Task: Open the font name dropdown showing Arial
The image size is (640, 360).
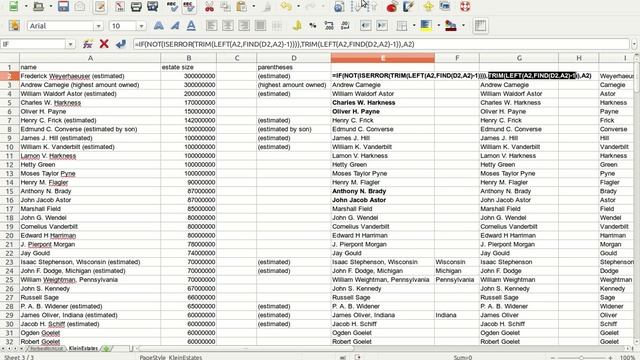Action: (x=98, y=26)
